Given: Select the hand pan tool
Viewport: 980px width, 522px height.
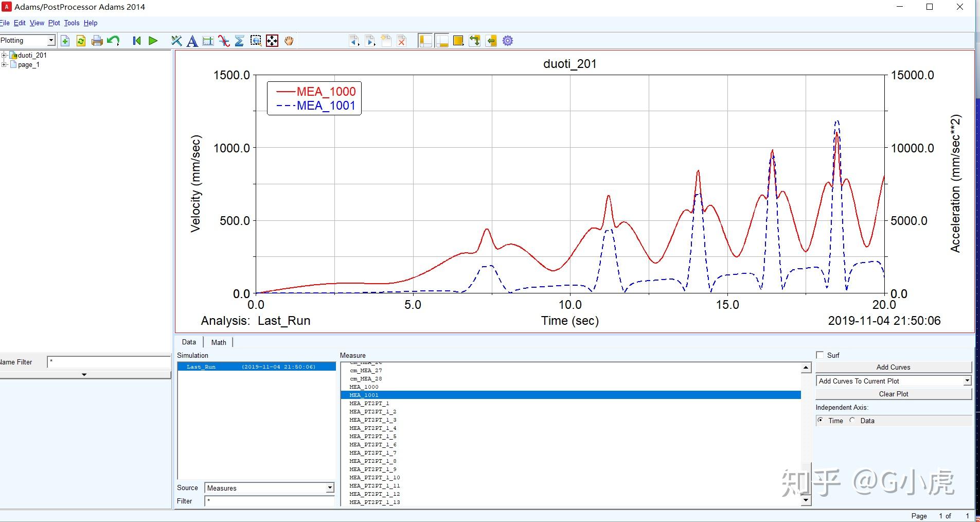Looking at the screenshot, I should coord(289,41).
